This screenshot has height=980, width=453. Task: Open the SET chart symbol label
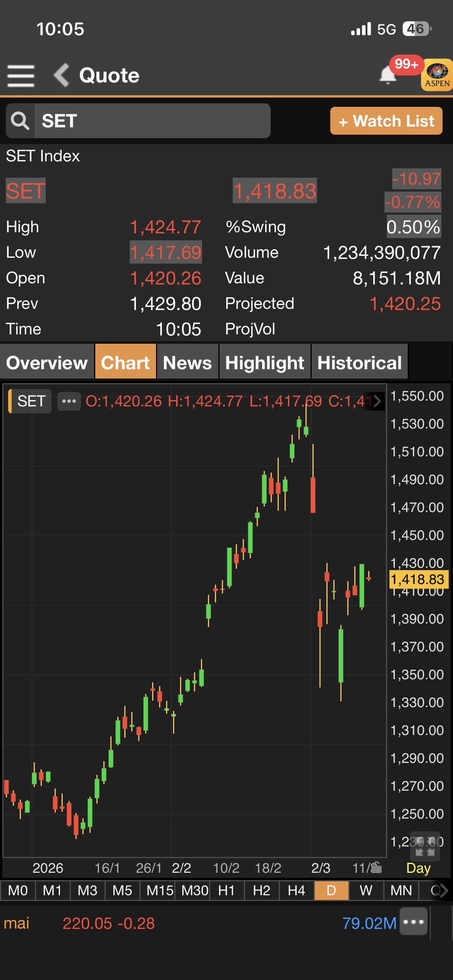31,401
